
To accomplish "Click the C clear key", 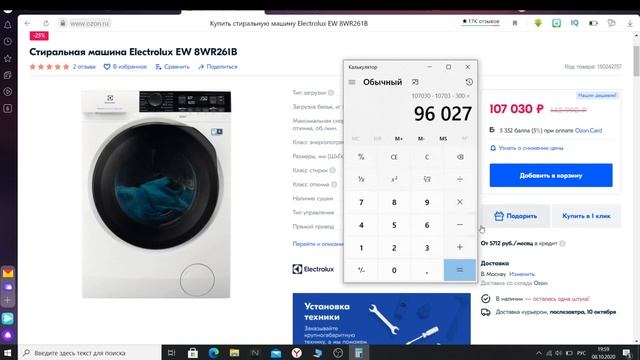I will pyautogui.click(x=427, y=157).
